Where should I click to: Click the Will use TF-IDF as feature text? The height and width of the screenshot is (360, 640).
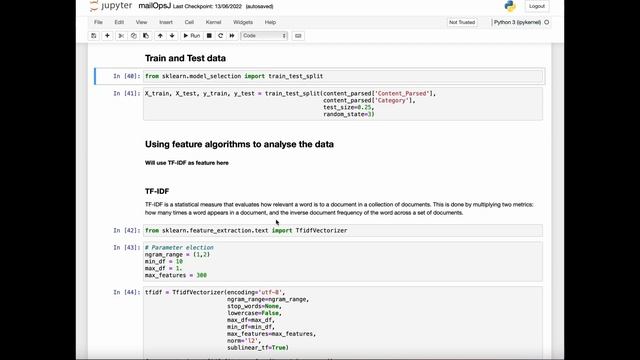187,163
